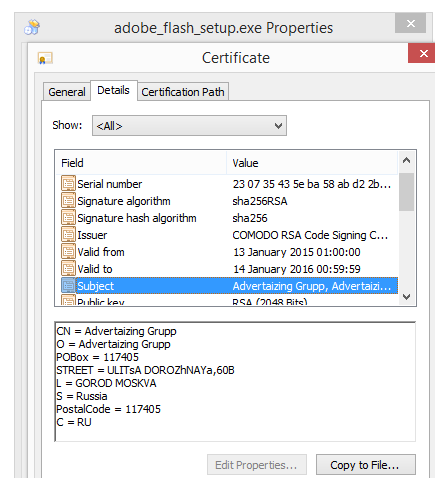Click the STREET = ULITsA DOROZhNAYa,60B line
The width and height of the screenshot is (435, 478).
[x=145, y=370]
